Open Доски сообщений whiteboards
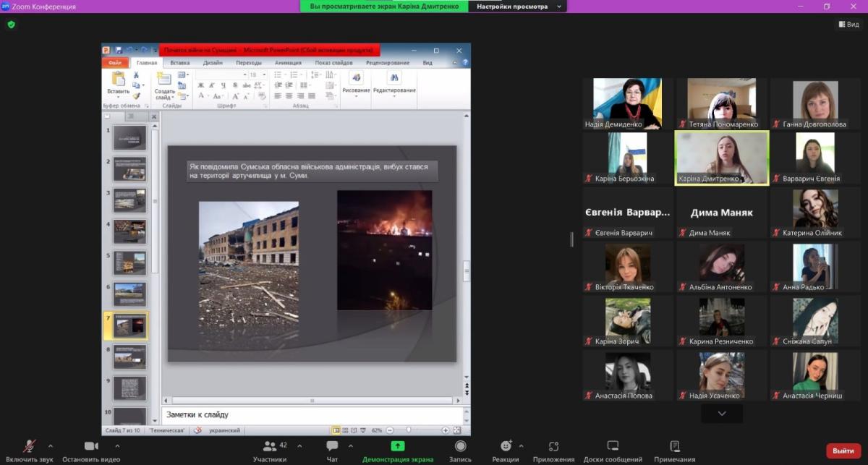Viewport: 868px width, 465px height. [613, 447]
